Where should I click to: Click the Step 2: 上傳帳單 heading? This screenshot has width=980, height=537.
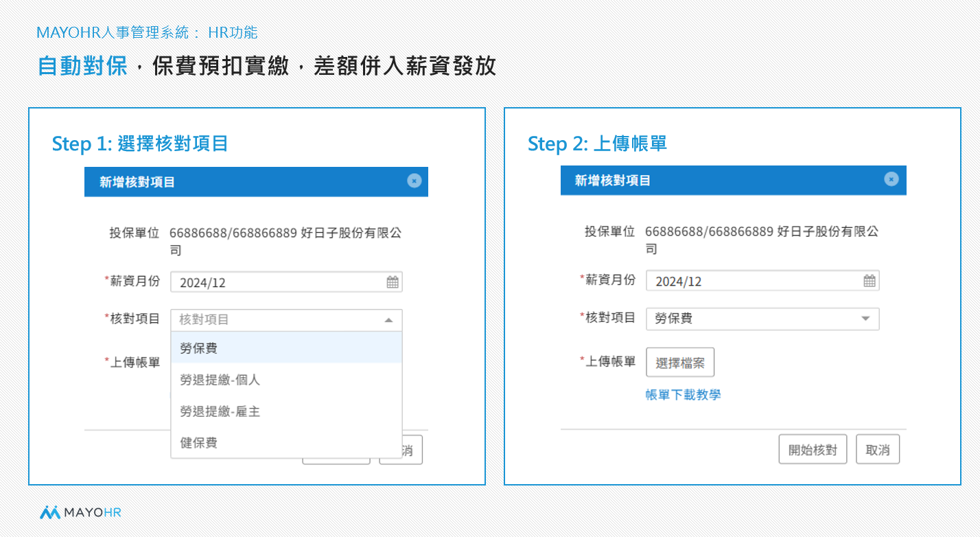click(x=597, y=144)
